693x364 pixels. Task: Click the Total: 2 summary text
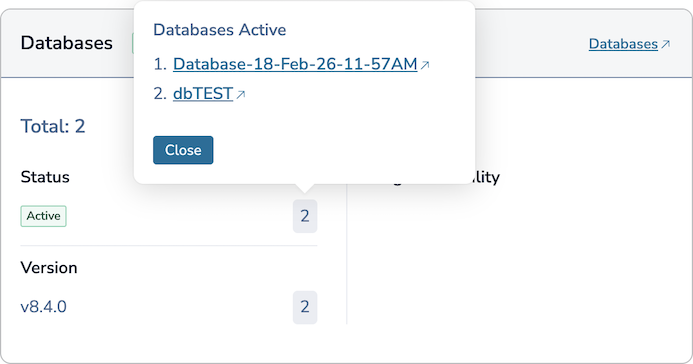coord(53,126)
